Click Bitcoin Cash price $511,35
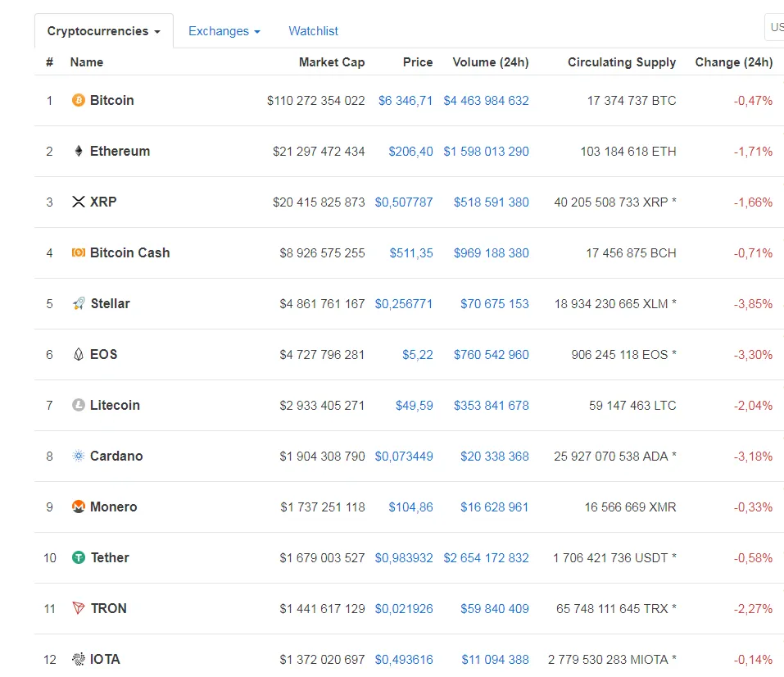Screen dimensions: 784x677 pos(411,252)
